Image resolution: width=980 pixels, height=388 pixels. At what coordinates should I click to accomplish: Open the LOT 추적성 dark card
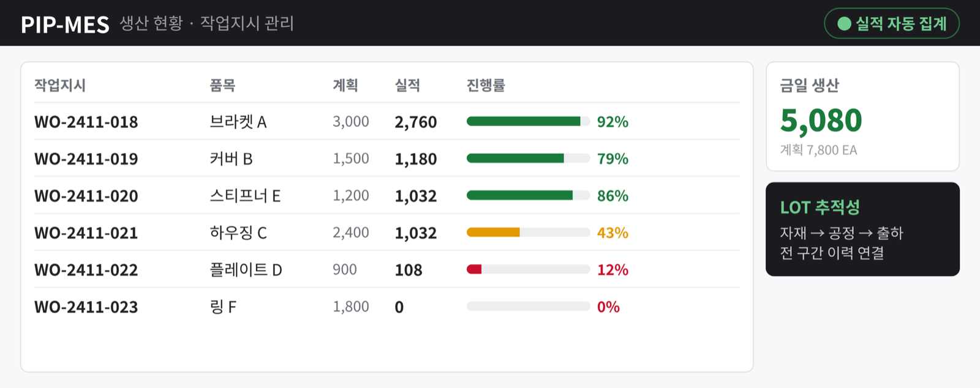[x=862, y=229]
